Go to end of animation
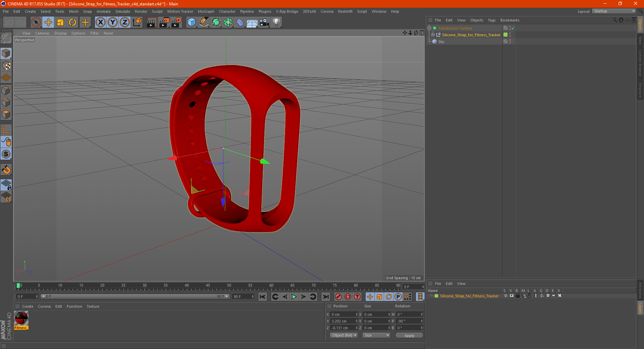This screenshot has width=644, height=349. click(x=325, y=297)
